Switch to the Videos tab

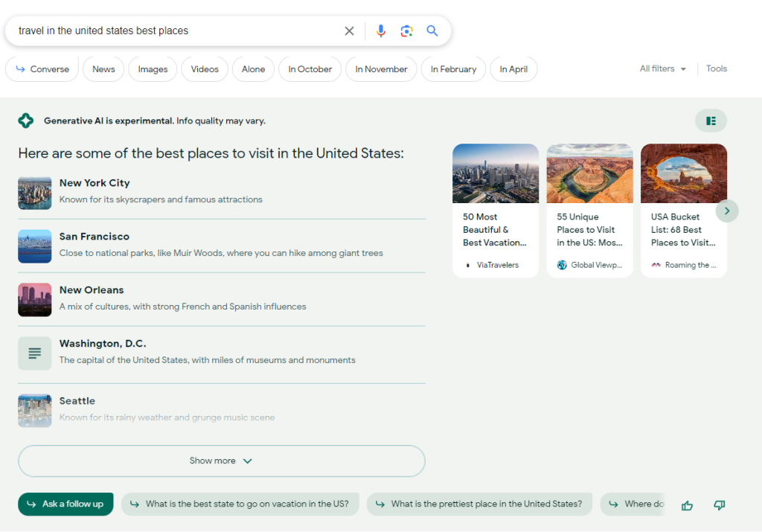[x=205, y=69]
